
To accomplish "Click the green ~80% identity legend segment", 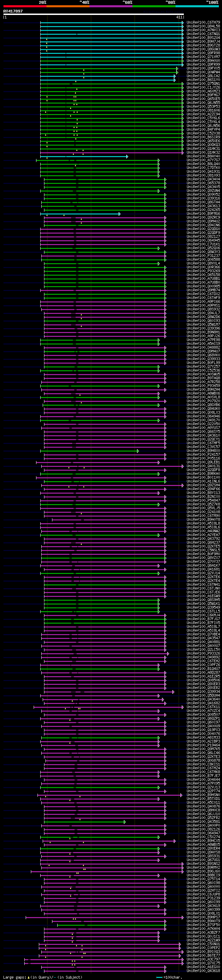I will [154, 6].
